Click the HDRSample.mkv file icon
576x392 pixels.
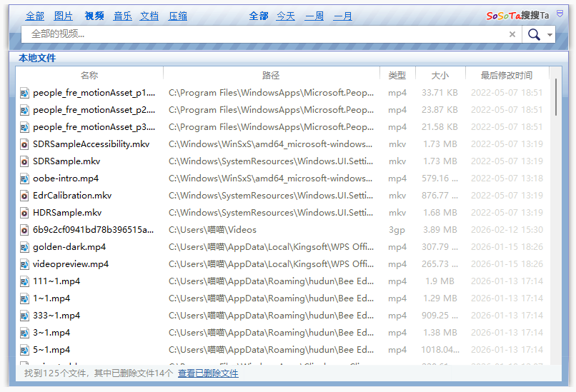point(24,213)
